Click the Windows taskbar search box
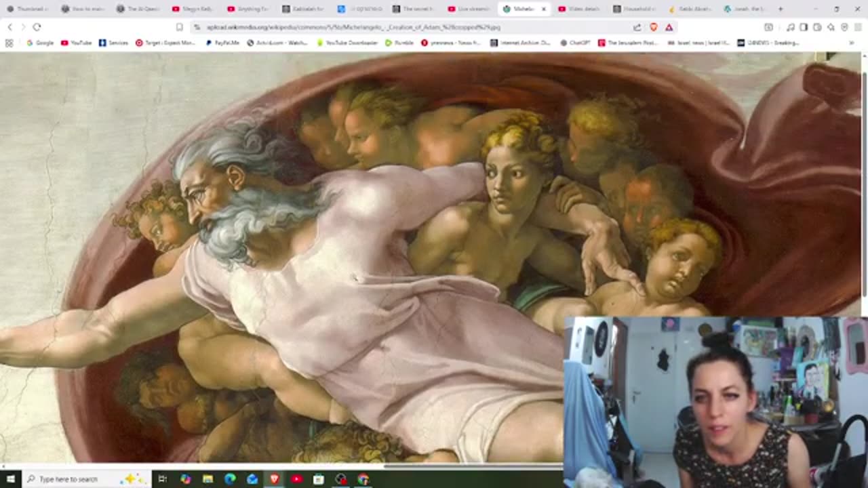The width and height of the screenshot is (868, 488). pyautogui.click(x=87, y=479)
